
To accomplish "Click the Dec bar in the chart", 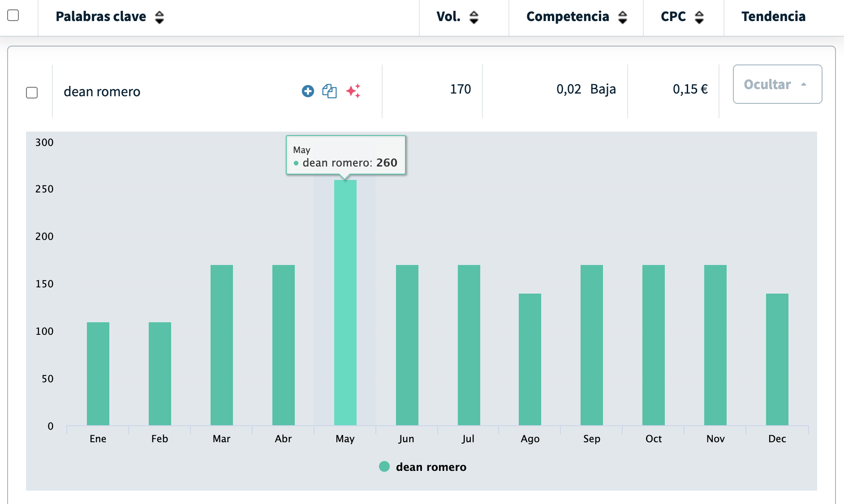I will (x=777, y=359).
